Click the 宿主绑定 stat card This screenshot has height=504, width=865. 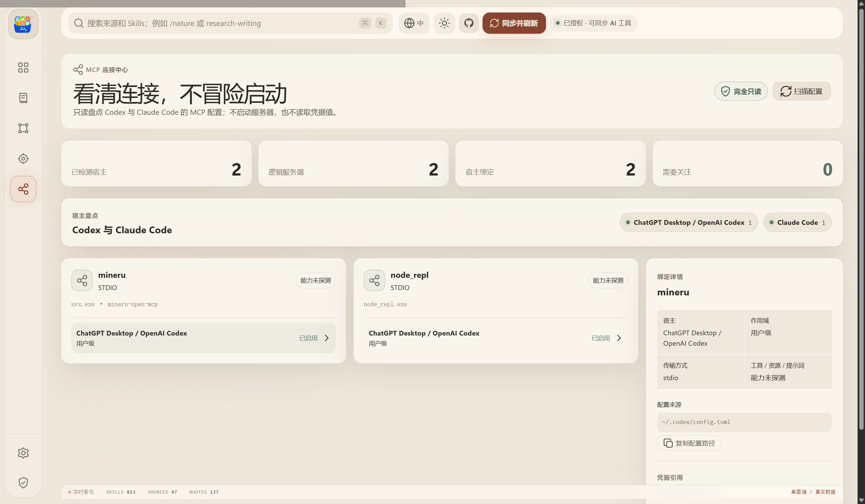point(550,163)
